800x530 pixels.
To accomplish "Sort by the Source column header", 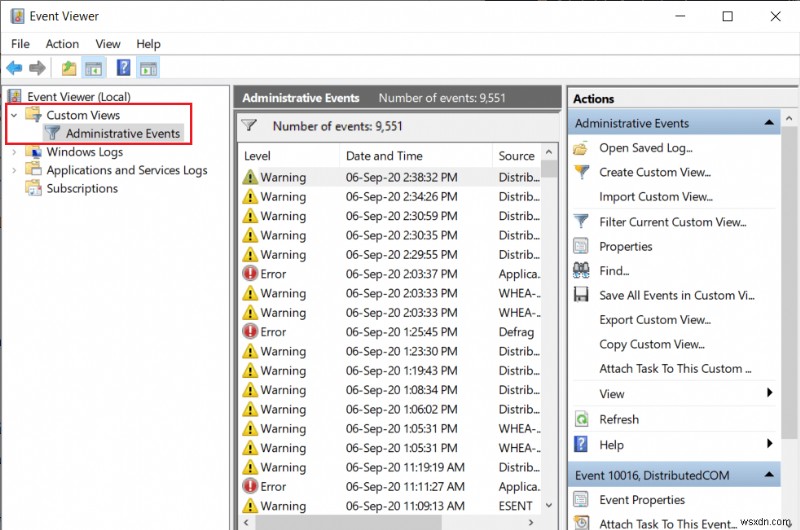I will tap(516, 156).
